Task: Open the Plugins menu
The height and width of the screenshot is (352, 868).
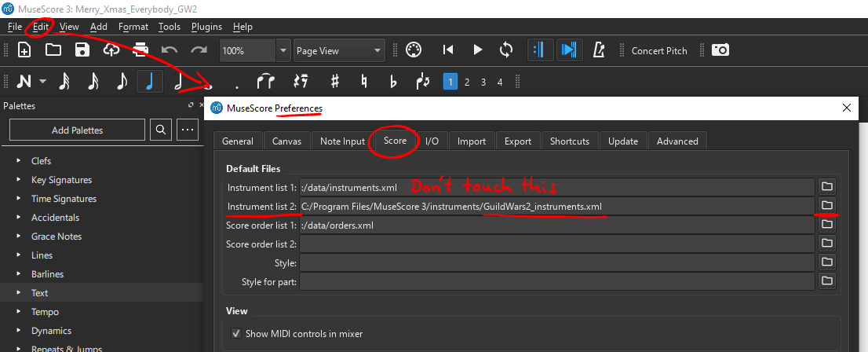Action: point(206,27)
